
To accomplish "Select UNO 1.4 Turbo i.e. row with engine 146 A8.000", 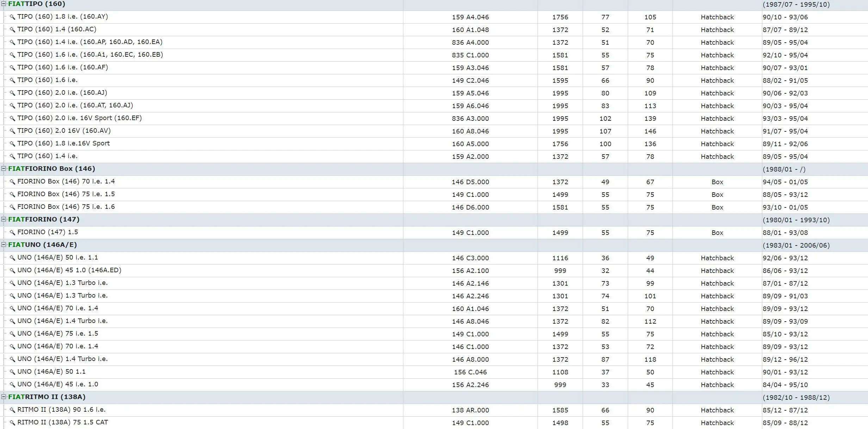I will 434,359.
